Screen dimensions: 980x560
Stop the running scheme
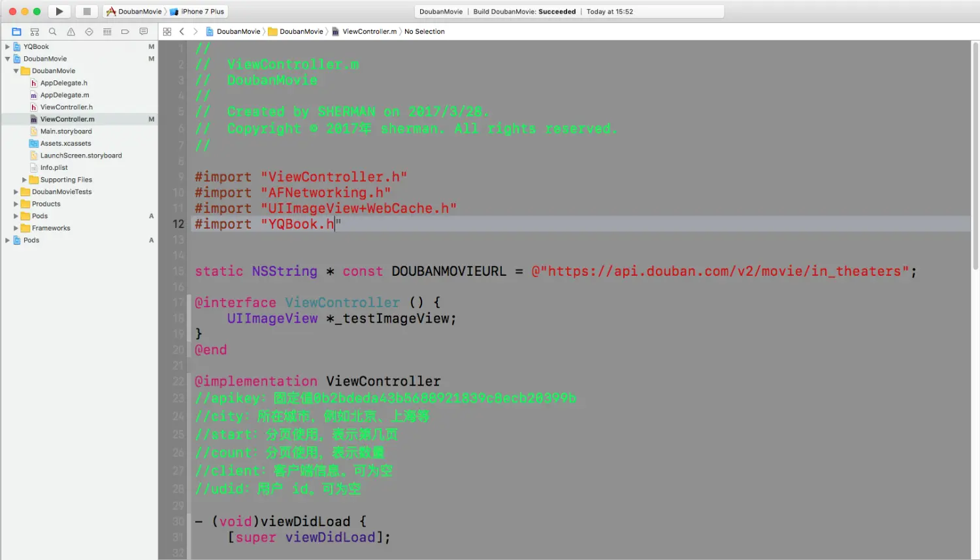[x=86, y=11]
